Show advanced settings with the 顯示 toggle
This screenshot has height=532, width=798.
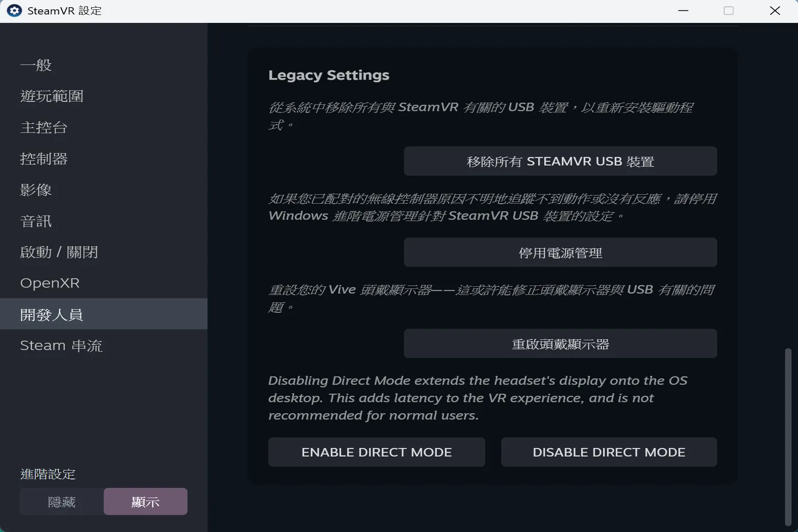click(145, 501)
